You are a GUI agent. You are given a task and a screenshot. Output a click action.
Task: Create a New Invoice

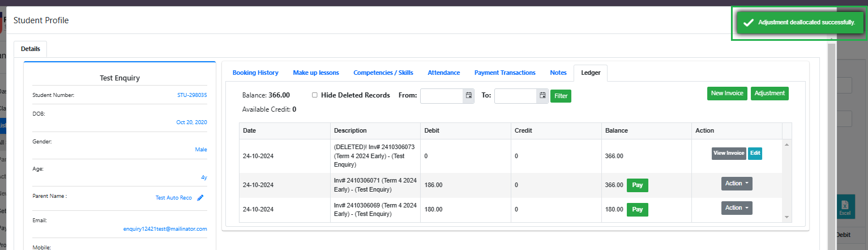(x=728, y=94)
